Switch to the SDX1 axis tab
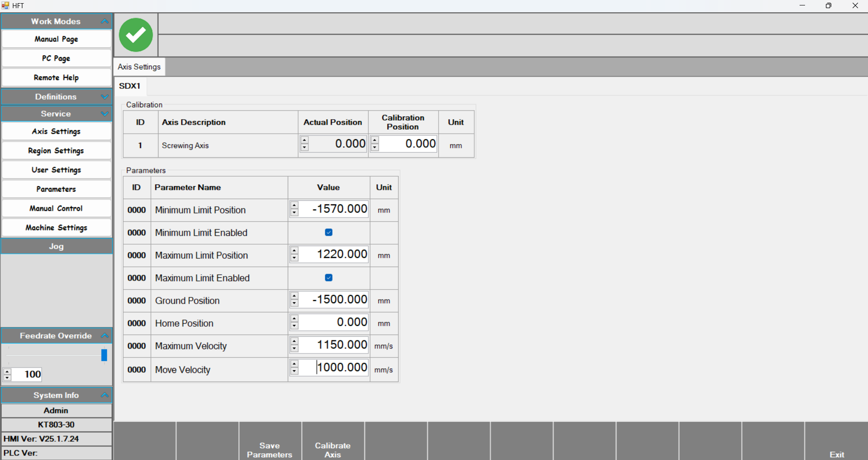The width and height of the screenshot is (868, 460). coord(130,86)
